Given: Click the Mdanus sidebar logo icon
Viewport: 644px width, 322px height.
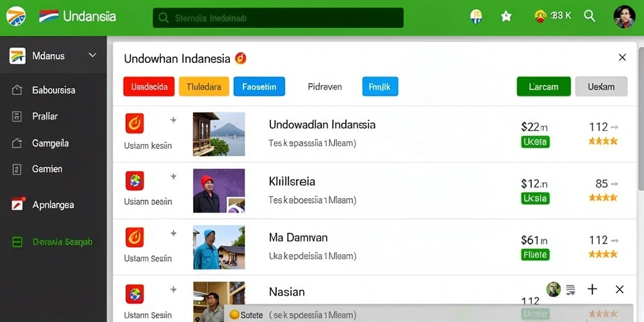Looking at the screenshot, I should pyautogui.click(x=17, y=55).
